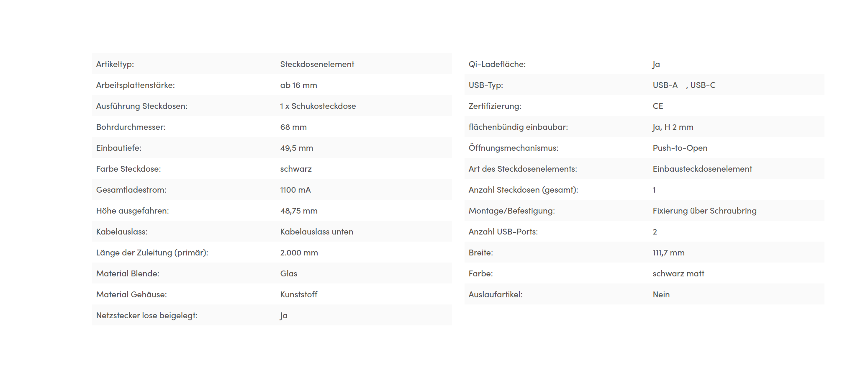Click the Arbeitsplattenstärke row label
The width and height of the screenshot is (868, 384).
coord(135,85)
